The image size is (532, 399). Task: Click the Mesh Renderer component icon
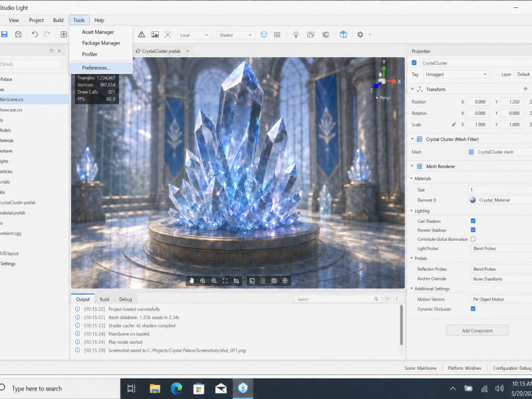point(420,166)
